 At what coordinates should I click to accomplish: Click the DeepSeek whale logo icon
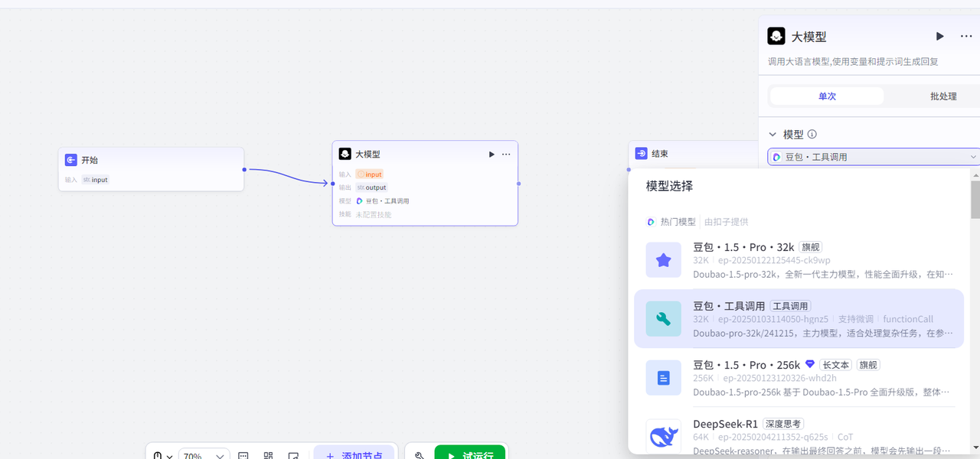coord(663,437)
